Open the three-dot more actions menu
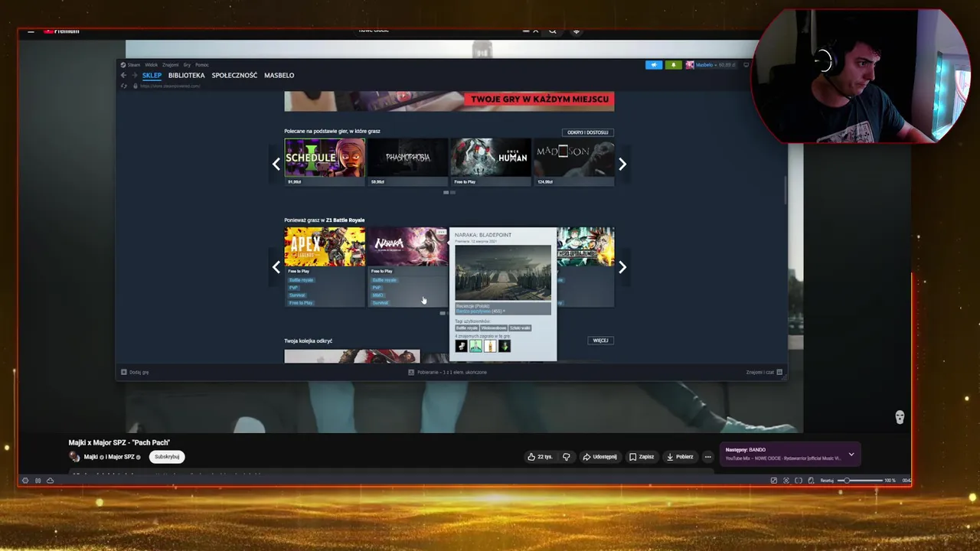 coord(707,457)
